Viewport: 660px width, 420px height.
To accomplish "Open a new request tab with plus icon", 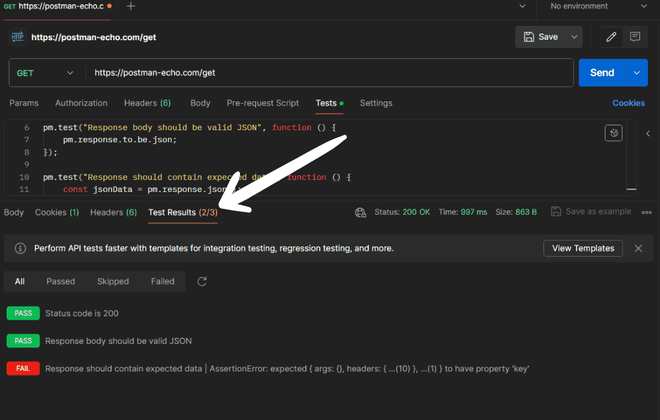I will (130, 6).
